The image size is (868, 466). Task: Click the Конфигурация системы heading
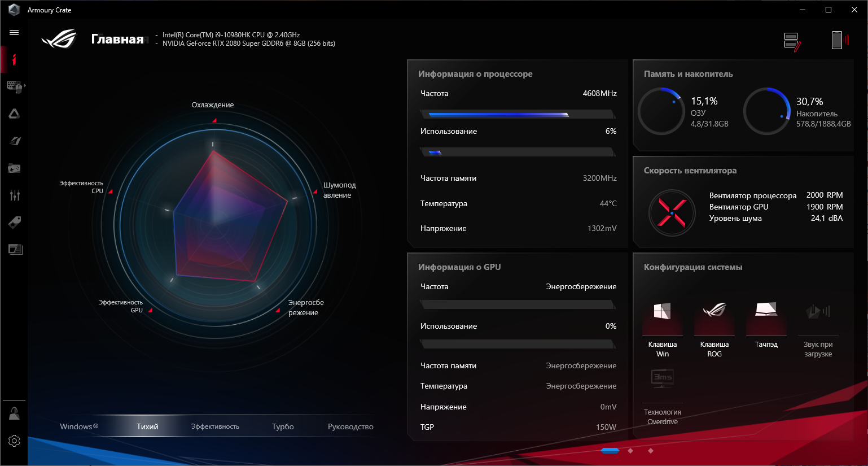(x=693, y=267)
